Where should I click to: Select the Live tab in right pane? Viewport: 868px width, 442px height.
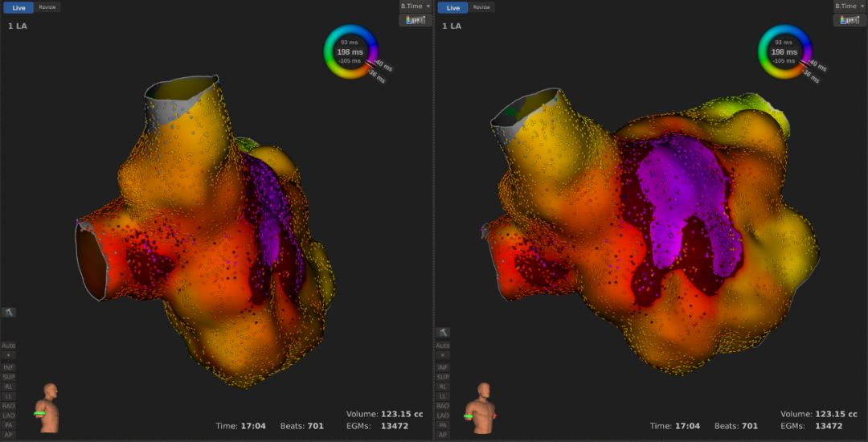tap(452, 7)
